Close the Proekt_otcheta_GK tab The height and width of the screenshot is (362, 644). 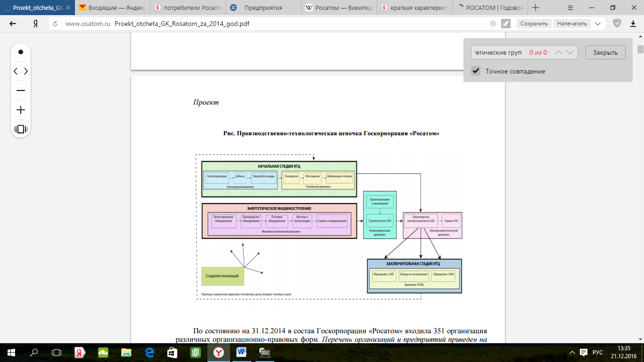click(68, 8)
